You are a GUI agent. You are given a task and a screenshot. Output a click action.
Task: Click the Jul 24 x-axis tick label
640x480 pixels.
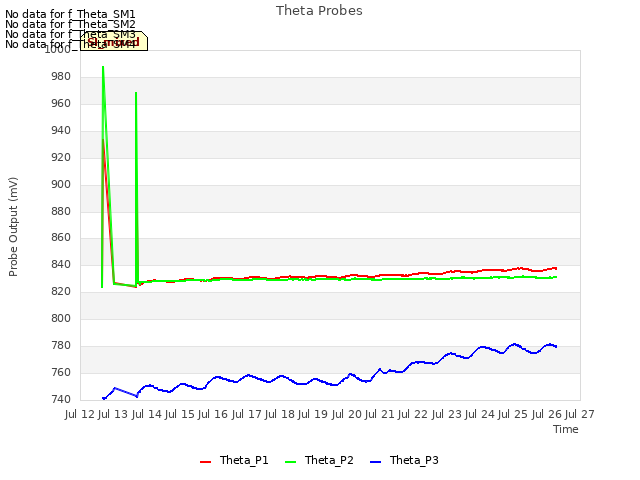pos(480,414)
